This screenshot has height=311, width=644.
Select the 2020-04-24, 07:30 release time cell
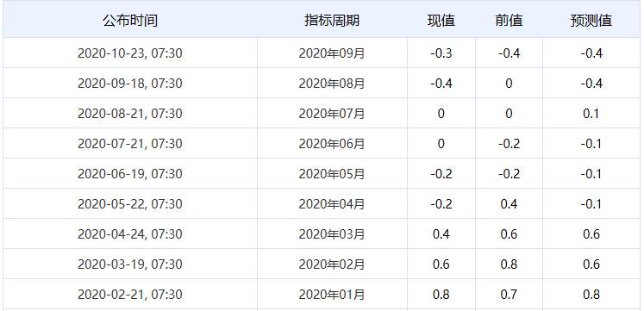pyautogui.click(x=130, y=233)
